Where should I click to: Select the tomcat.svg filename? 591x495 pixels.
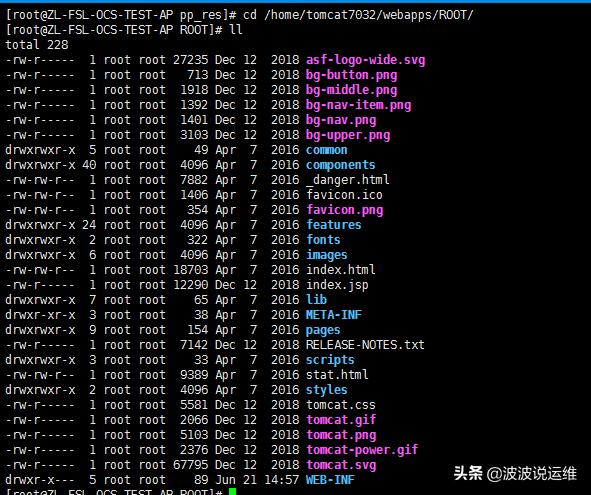341,465
